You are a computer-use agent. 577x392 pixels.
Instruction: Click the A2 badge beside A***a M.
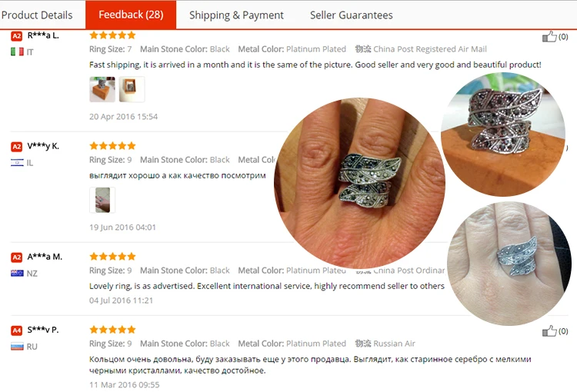pos(17,257)
